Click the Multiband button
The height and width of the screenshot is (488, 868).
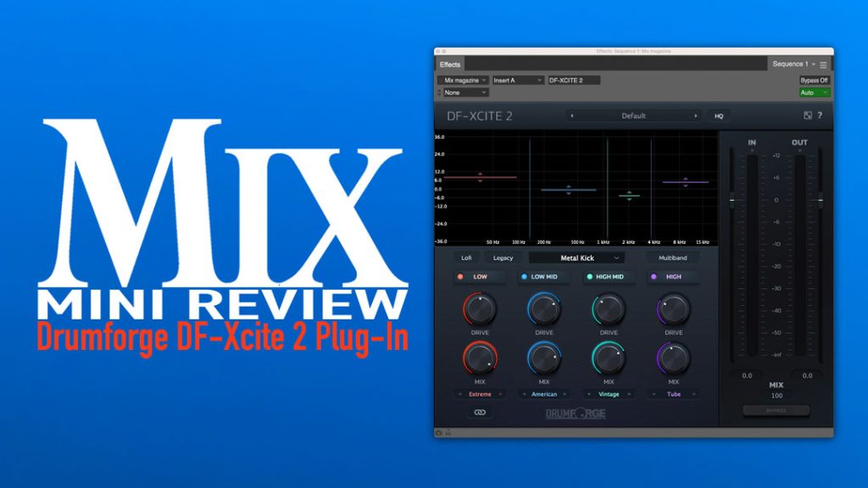673,258
